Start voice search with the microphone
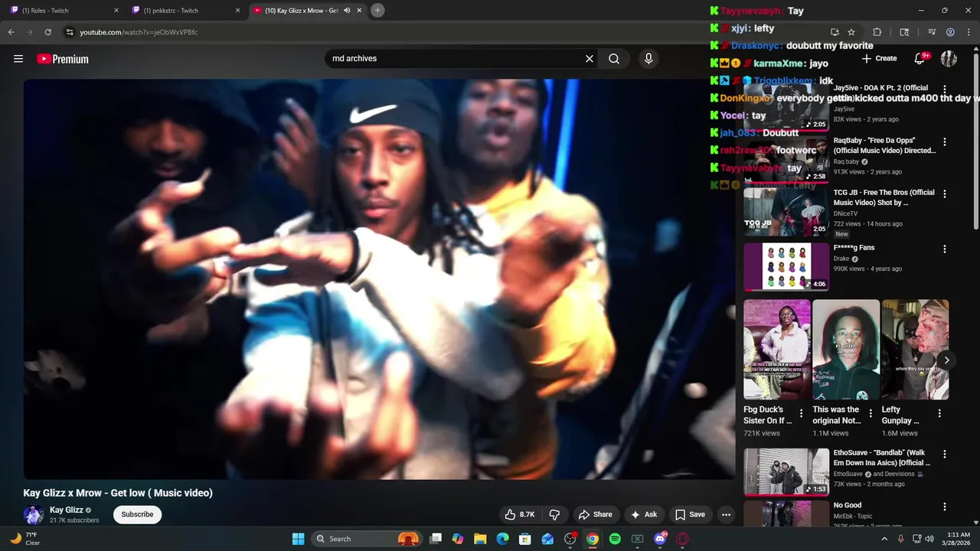Image resolution: width=980 pixels, height=551 pixels. tap(648, 58)
